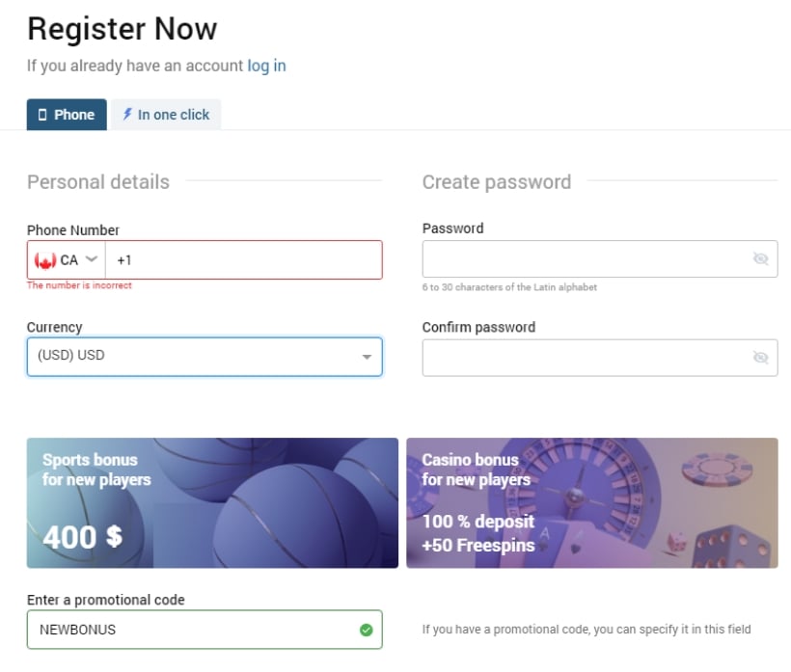This screenshot has width=791, height=672.
Task: Focus the phone number input field
Action: [244, 260]
